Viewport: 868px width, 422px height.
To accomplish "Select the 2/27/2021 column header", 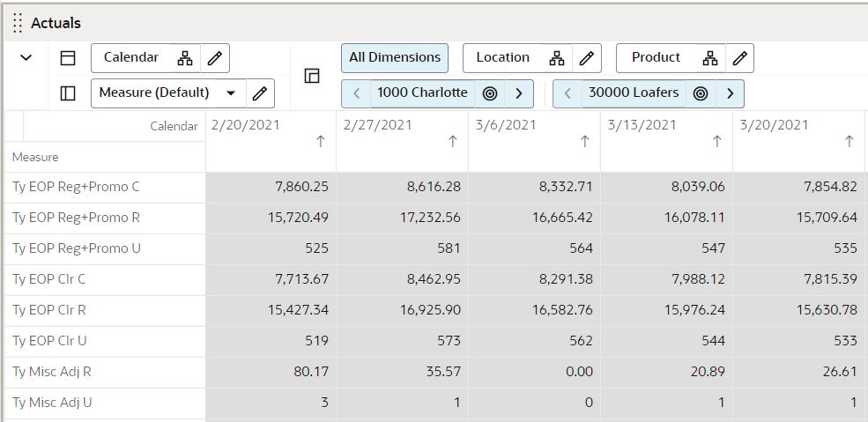I will pos(403,142).
